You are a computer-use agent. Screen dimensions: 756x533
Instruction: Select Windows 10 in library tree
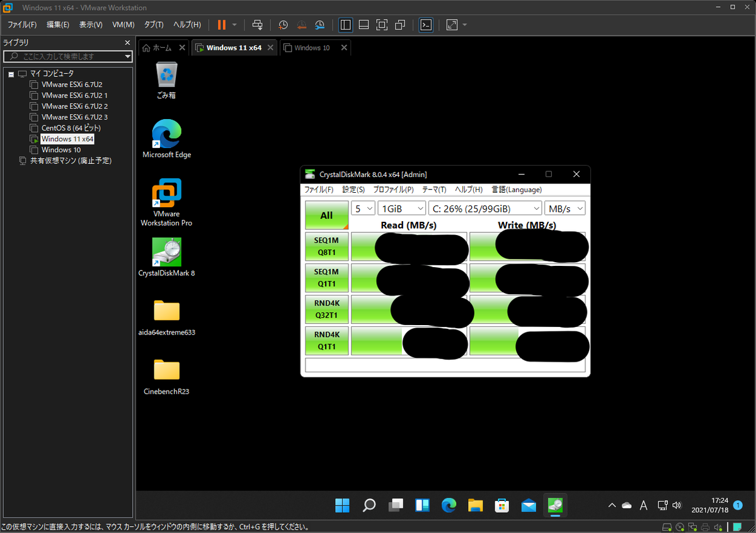tap(61, 150)
